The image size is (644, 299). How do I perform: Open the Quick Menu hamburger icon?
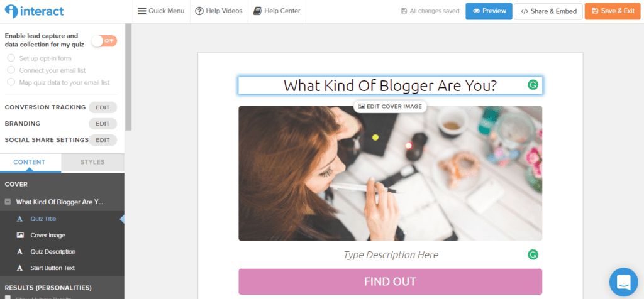[x=142, y=11]
